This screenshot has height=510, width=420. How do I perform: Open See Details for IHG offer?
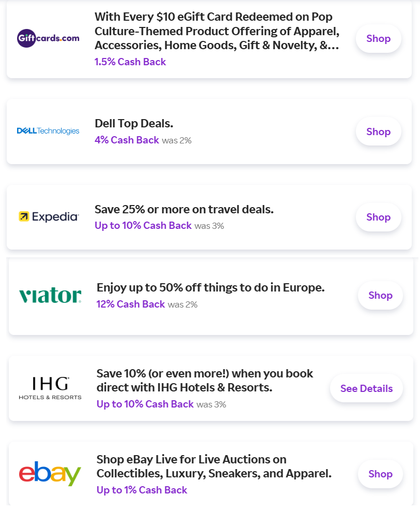point(366,388)
